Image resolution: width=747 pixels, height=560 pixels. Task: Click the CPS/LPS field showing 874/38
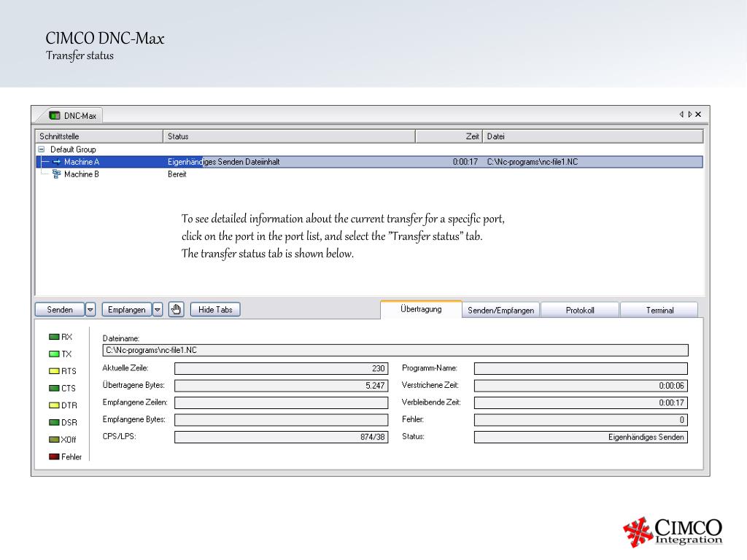tap(281, 437)
